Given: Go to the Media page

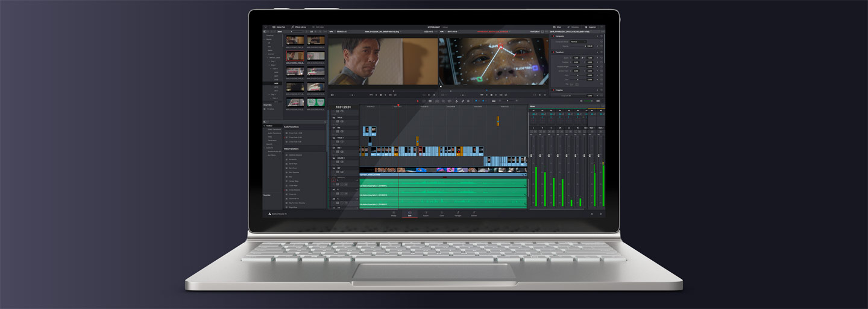Looking at the screenshot, I should coord(394,214).
